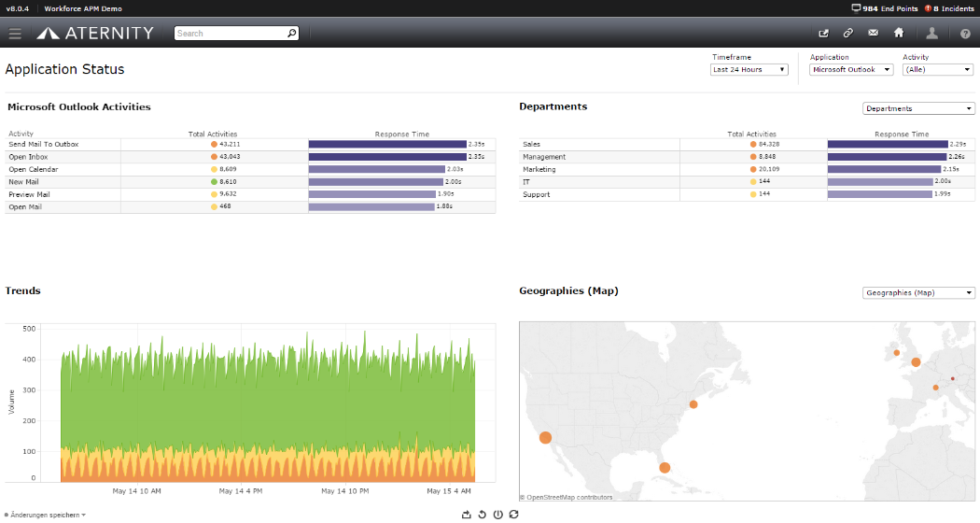Open the hamburger main menu

click(x=15, y=34)
